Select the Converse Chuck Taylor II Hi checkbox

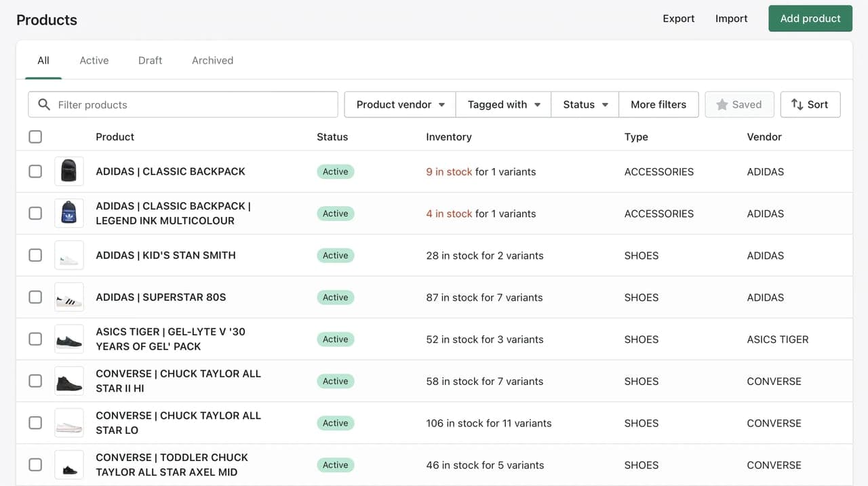point(35,381)
